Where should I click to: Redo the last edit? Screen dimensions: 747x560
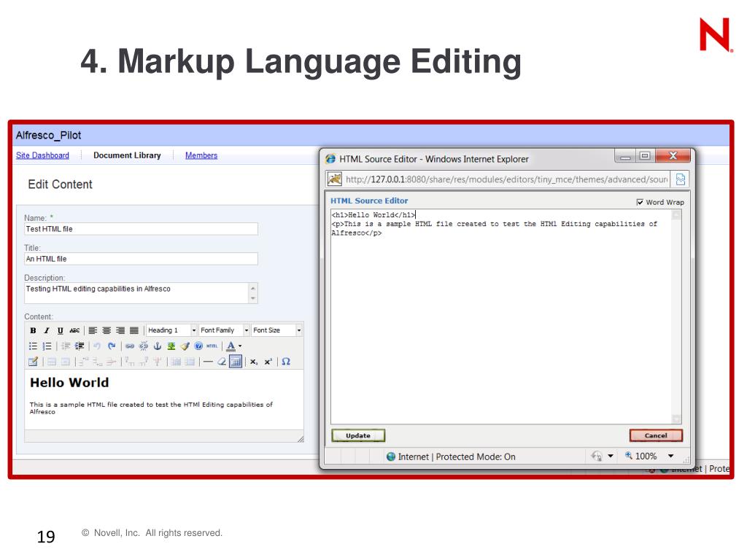pyautogui.click(x=112, y=346)
